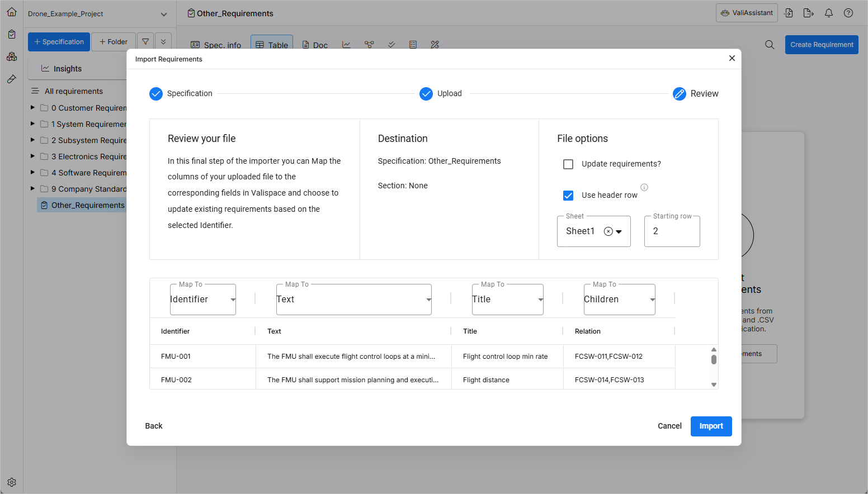Expand the Sheet dropdown arrow
The image size is (868, 494).
pyautogui.click(x=619, y=232)
